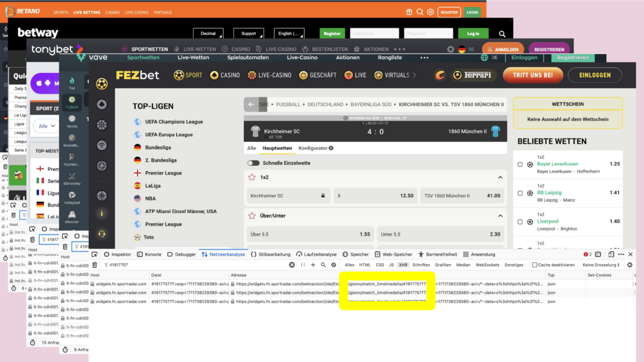Filter network requests by XHR
Image resolution: width=644 pixels, height=362 pixels.
point(403,265)
